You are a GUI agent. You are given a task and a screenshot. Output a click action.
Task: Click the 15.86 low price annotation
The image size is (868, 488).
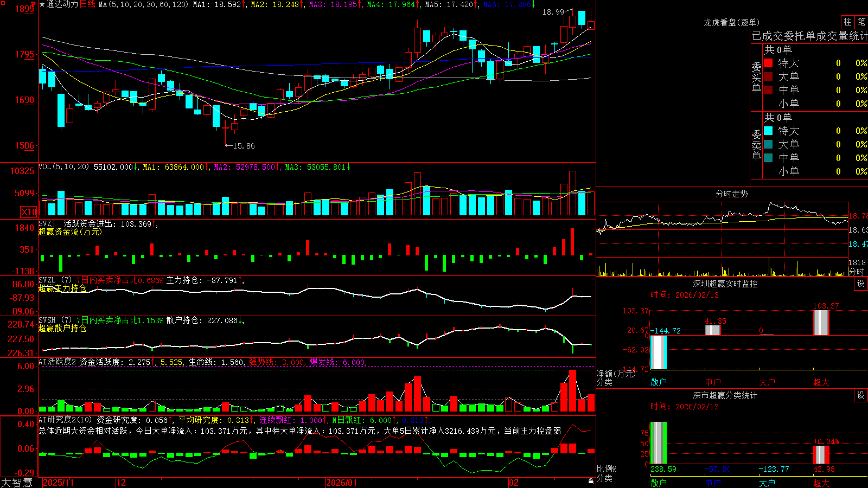pos(244,146)
